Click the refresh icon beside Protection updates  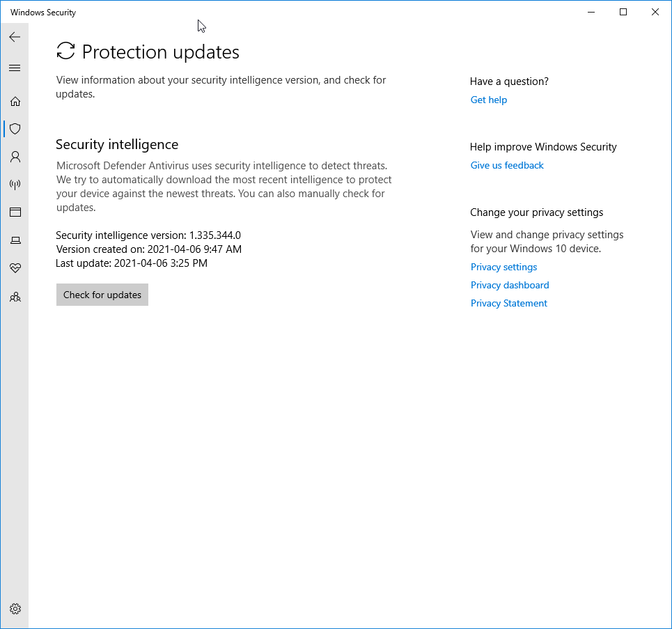click(65, 51)
